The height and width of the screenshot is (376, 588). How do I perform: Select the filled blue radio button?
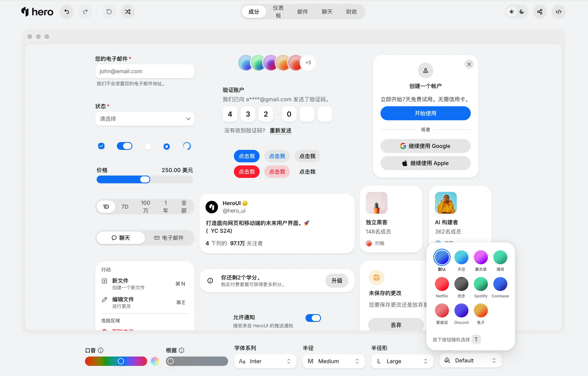pos(166,146)
